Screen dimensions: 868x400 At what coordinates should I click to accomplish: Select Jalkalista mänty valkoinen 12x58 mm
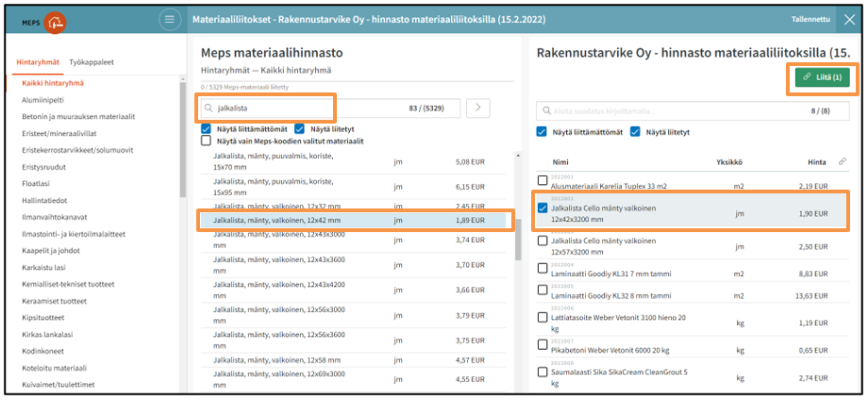click(x=354, y=360)
